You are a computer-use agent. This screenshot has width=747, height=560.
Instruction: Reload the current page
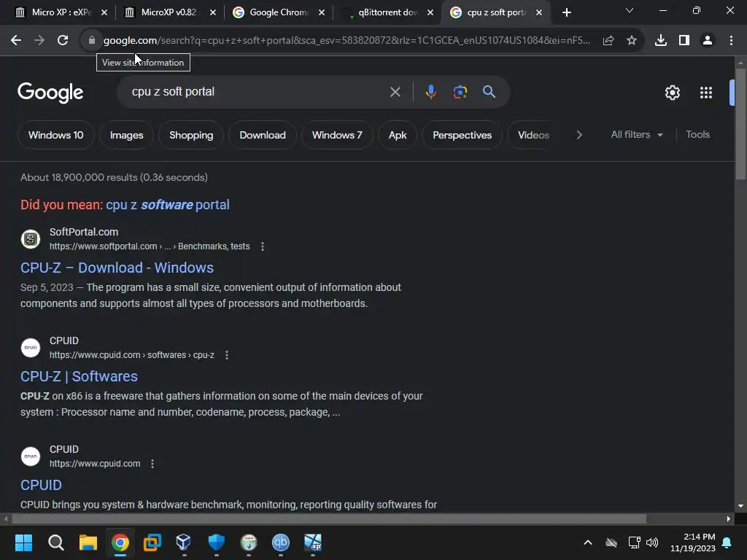(63, 41)
